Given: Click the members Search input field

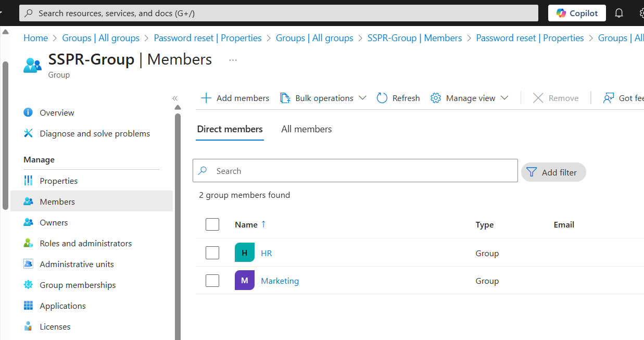Looking at the screenshot, I should [359, 171].
